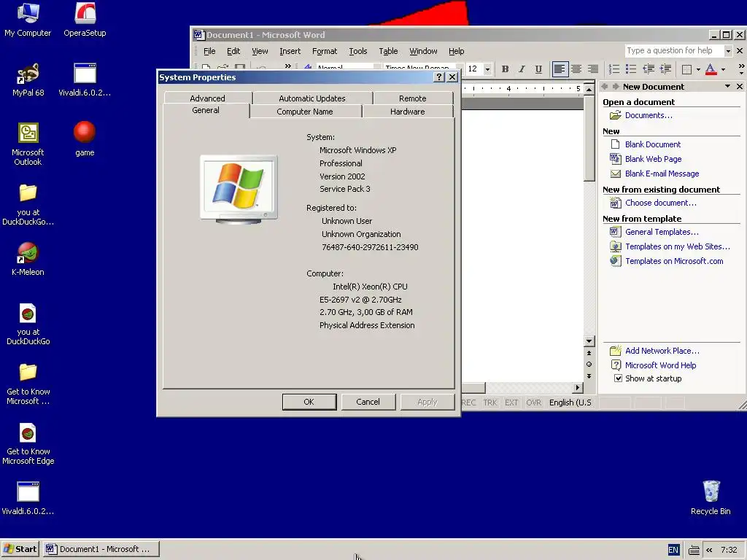747x560 pixels.
Task: Apply the font color button
Action: point(711,69)
